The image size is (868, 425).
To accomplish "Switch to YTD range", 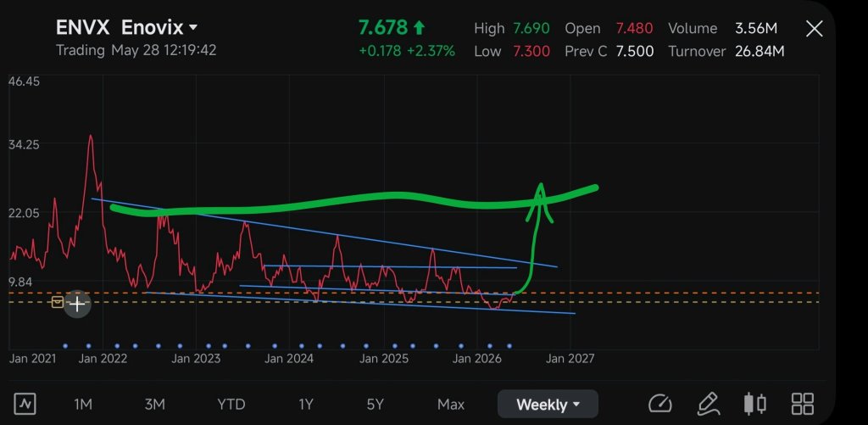I will click(x=231, y=405).
